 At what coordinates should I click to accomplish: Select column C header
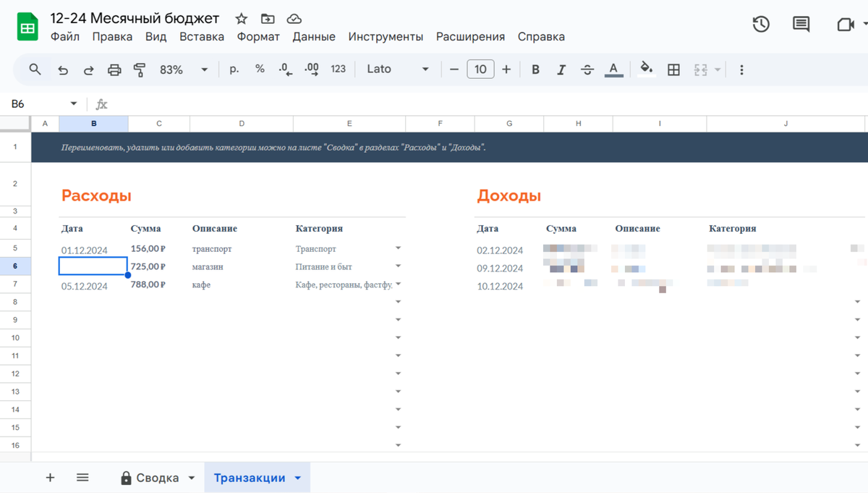pos(159,124)
